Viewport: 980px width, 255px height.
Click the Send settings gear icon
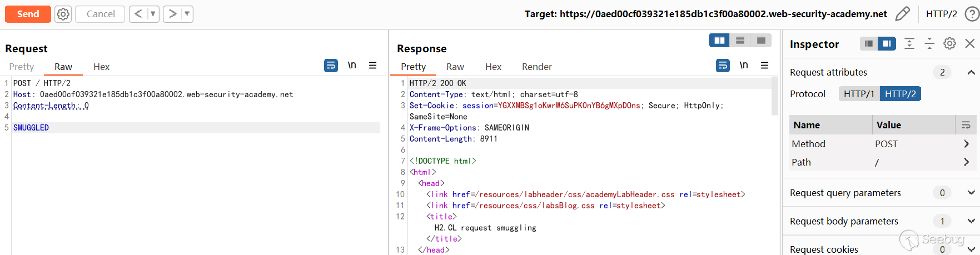click(x=63, y=14)
